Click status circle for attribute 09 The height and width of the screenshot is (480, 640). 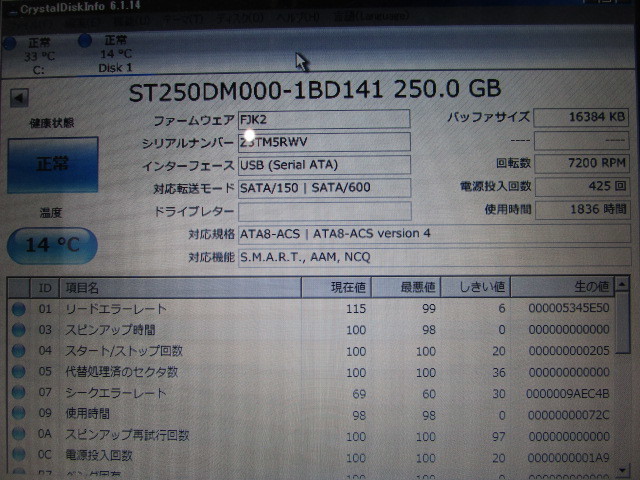[18, 413]
